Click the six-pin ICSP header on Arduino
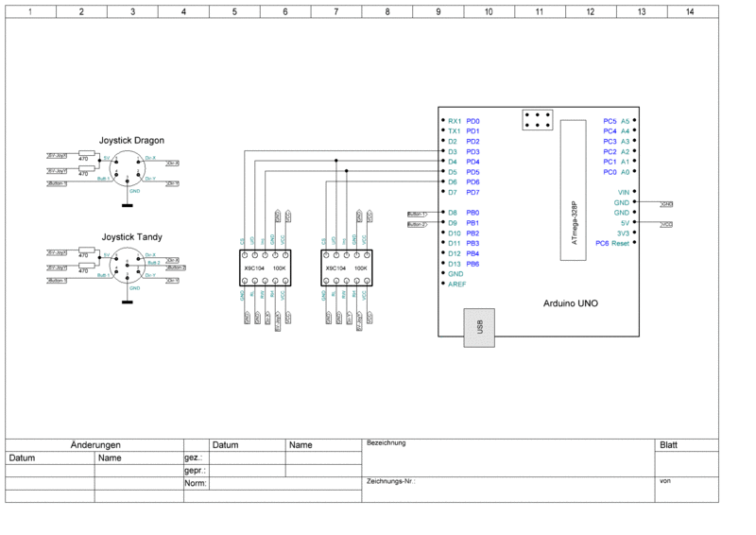This screenshot has height=535, width=756. (x=537, y=120)
